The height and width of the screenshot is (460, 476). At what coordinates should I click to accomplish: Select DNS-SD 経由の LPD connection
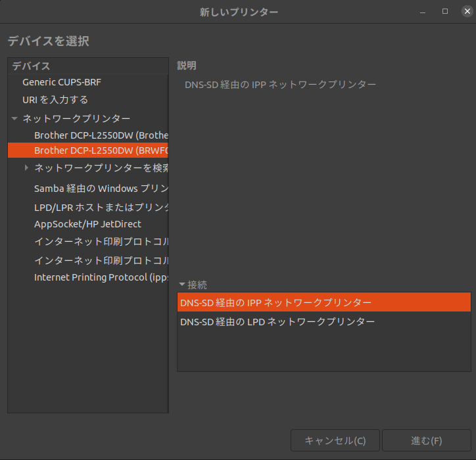coord(277,322)
